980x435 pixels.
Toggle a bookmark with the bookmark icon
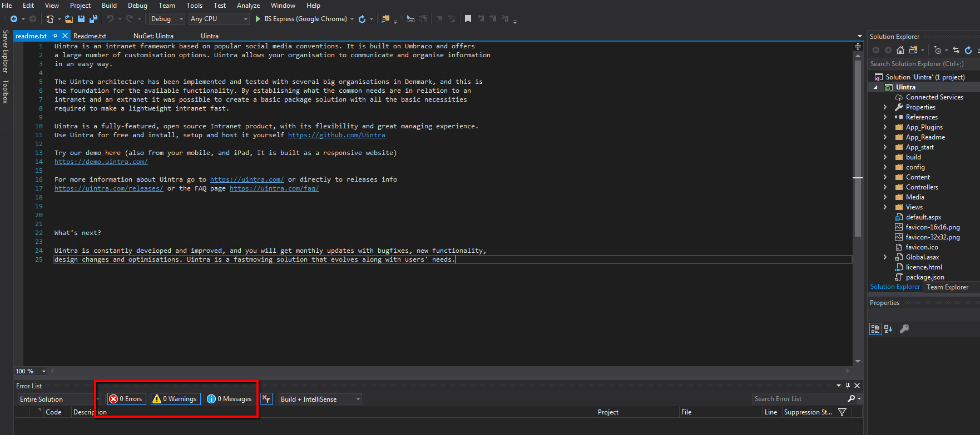(468, 19)
